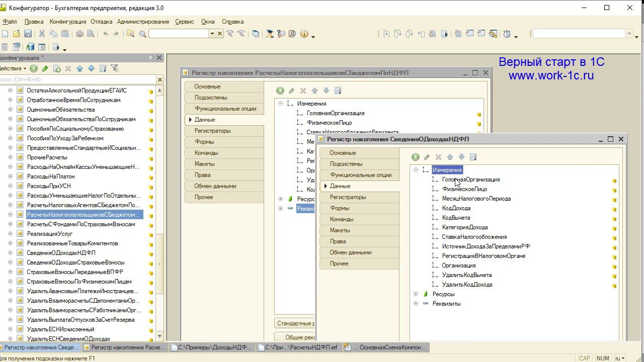Open Регистраторы section in front register window

tap(348, 197)
